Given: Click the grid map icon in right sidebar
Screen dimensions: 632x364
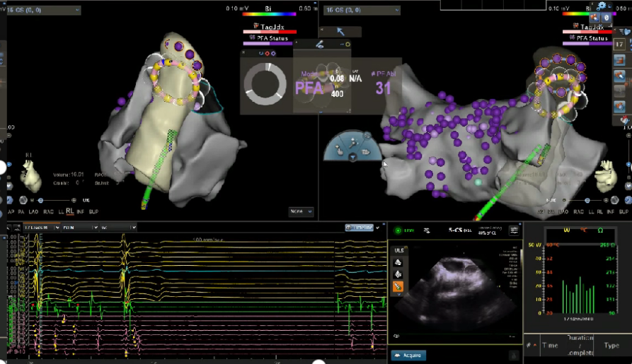Looking at the screenshot, I should (619, 61).
